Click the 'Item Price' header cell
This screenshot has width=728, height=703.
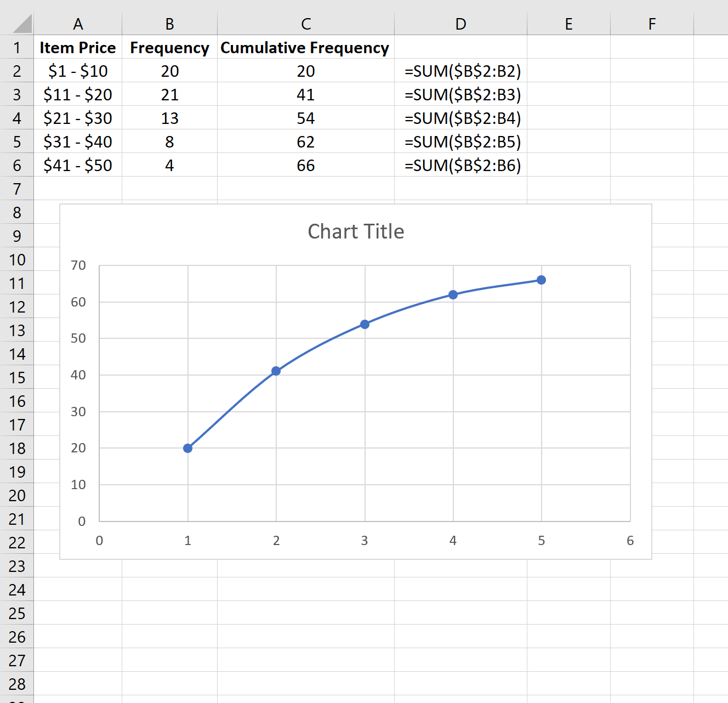pyautogui.click(x=78, y=47)
